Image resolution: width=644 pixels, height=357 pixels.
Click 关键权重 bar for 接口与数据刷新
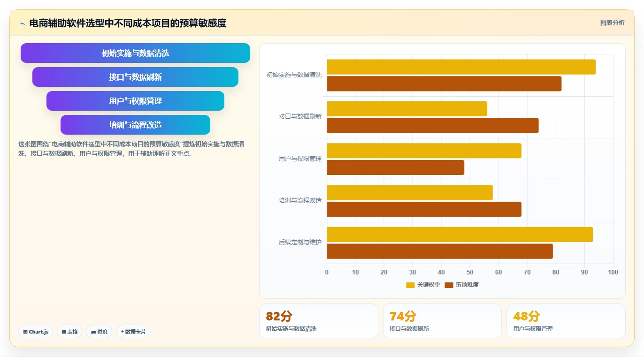407,109
